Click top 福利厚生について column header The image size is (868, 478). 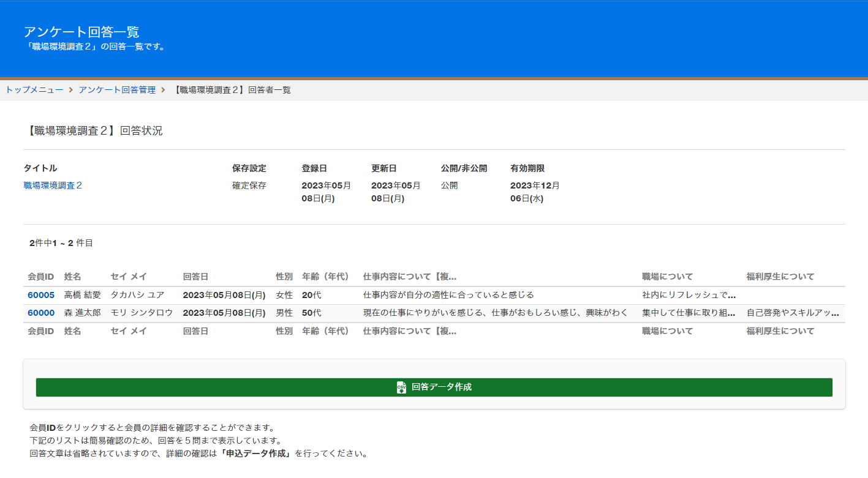[x=780, y=277]
